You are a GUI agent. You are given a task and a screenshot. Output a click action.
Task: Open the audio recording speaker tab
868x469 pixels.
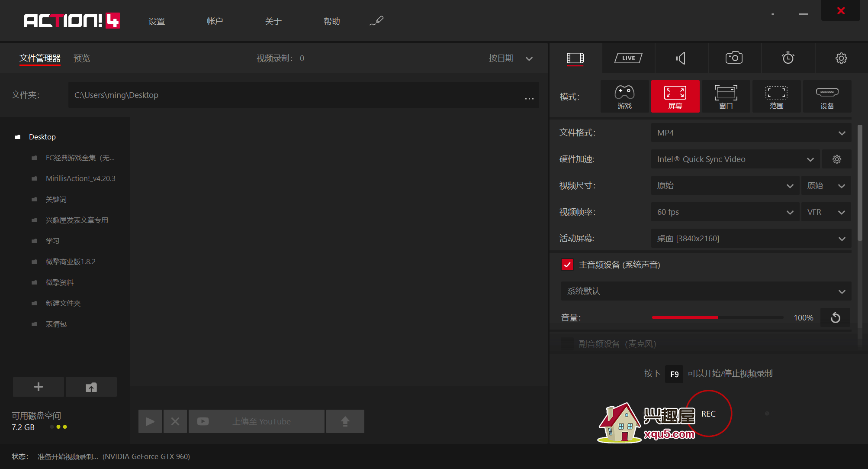(681, 58)
